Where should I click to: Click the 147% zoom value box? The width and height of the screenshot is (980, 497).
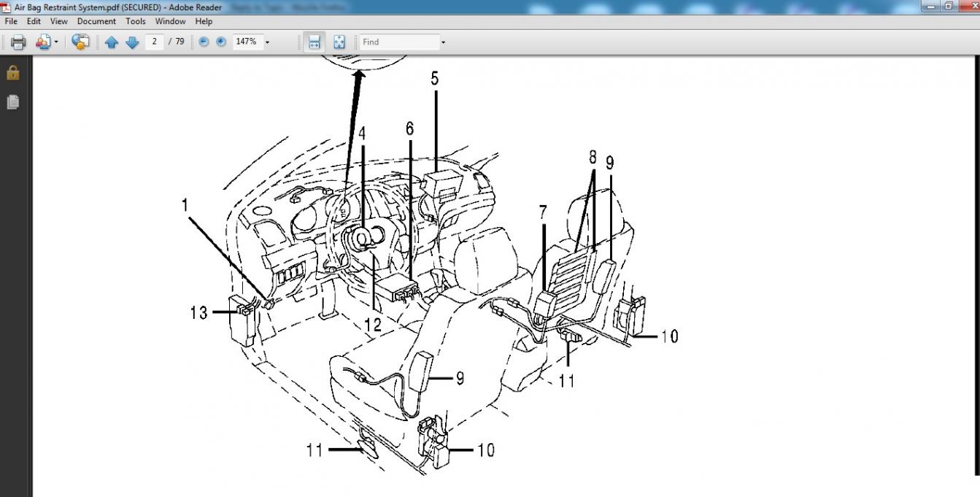(x=246, y=42)
